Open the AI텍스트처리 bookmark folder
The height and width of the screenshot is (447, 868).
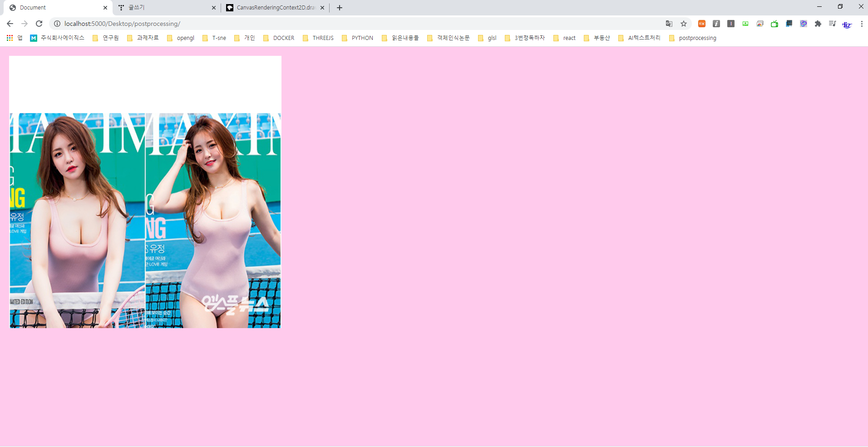pyautogui.click(x=639, y=38)
